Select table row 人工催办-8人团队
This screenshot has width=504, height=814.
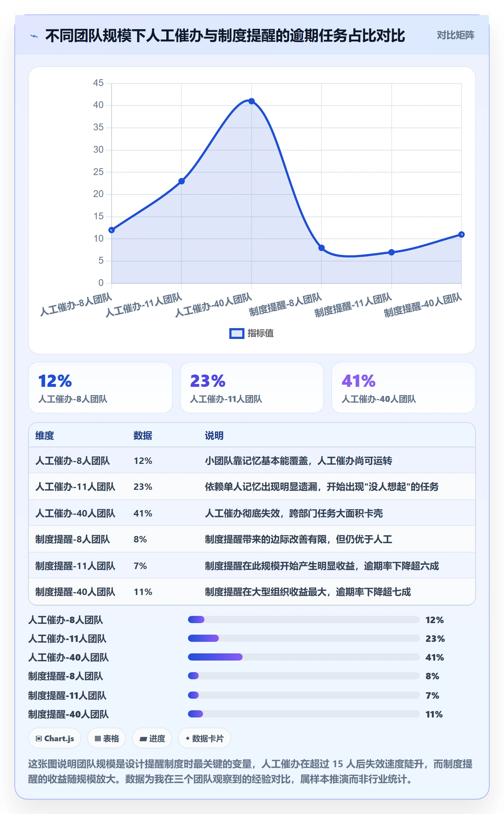(252, 460)
